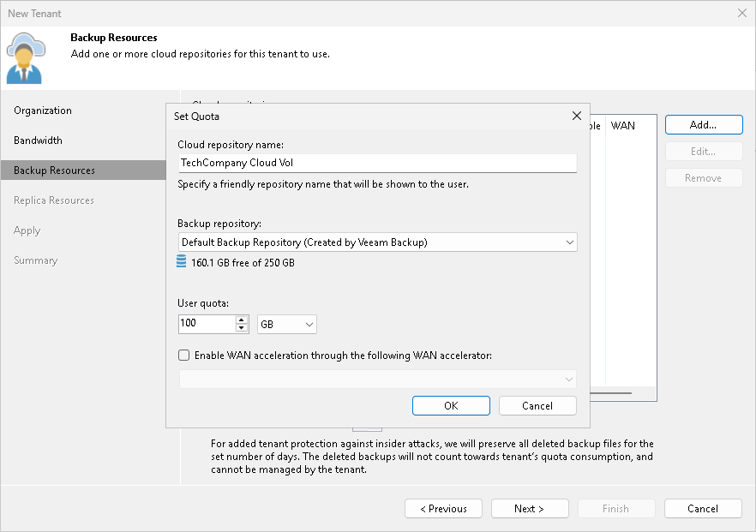This screenshot has width=756, height=532.
Task: Cancel the Set Quota dialog
Action: tap(537, 405)
